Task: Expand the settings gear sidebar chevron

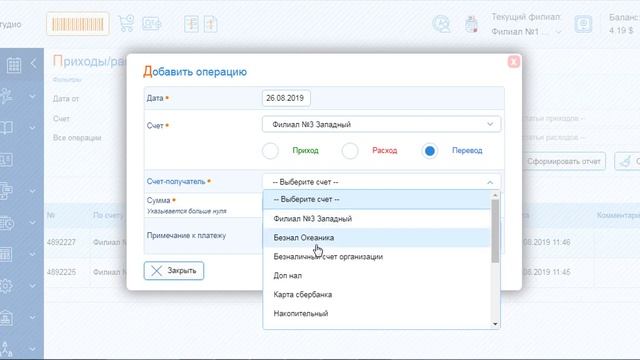Action: pos(32,286)
